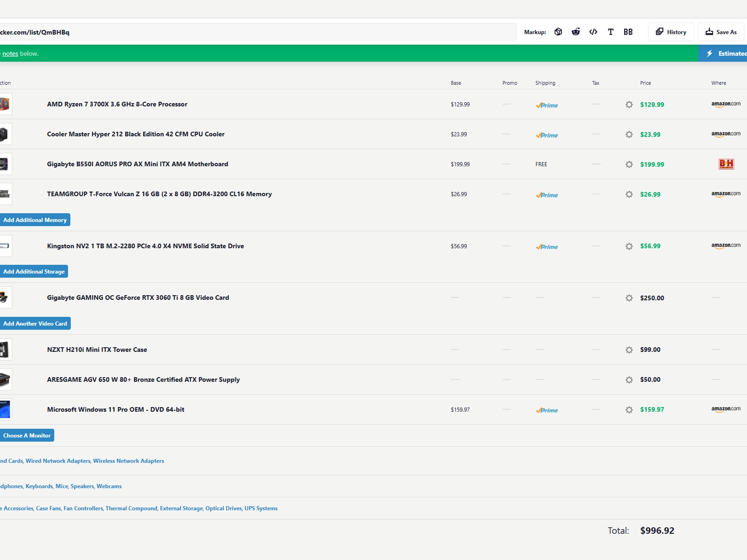
Task: Open Kingston NV2 1 TB SSD link
Action: tap(146, 246)
